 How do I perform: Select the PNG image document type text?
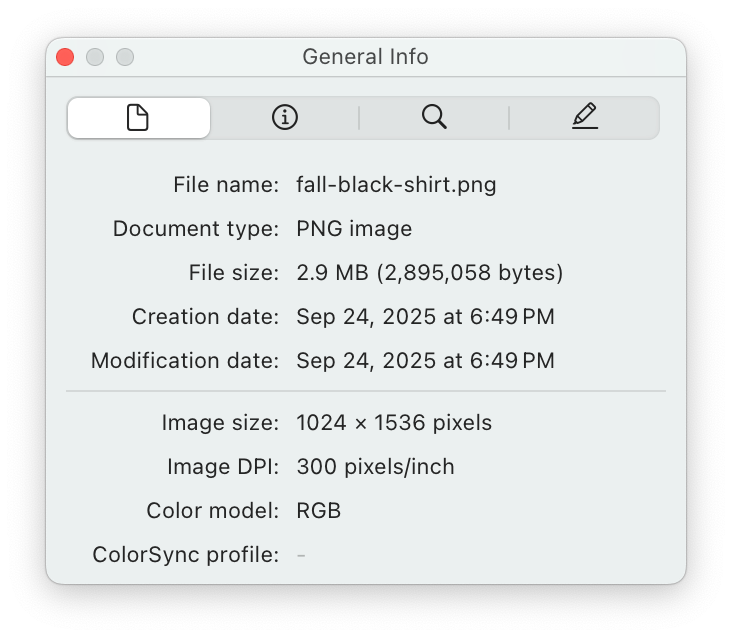pyautogui.click(x=354, y=229)
